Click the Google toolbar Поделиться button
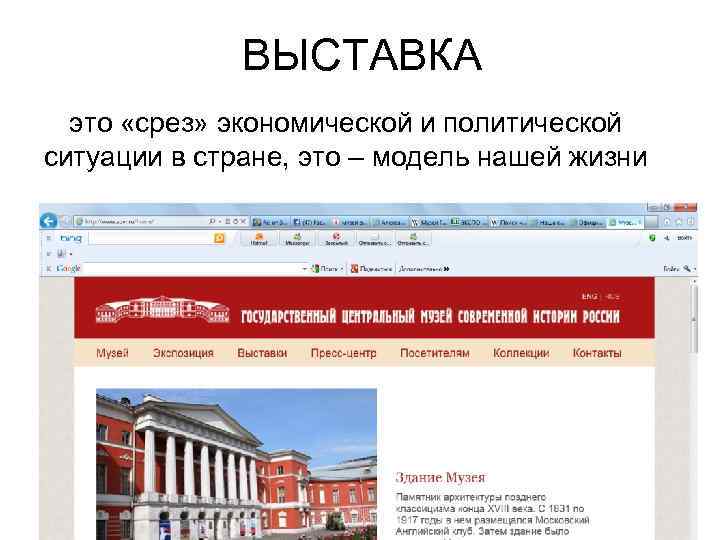 (x=371, y=269)
